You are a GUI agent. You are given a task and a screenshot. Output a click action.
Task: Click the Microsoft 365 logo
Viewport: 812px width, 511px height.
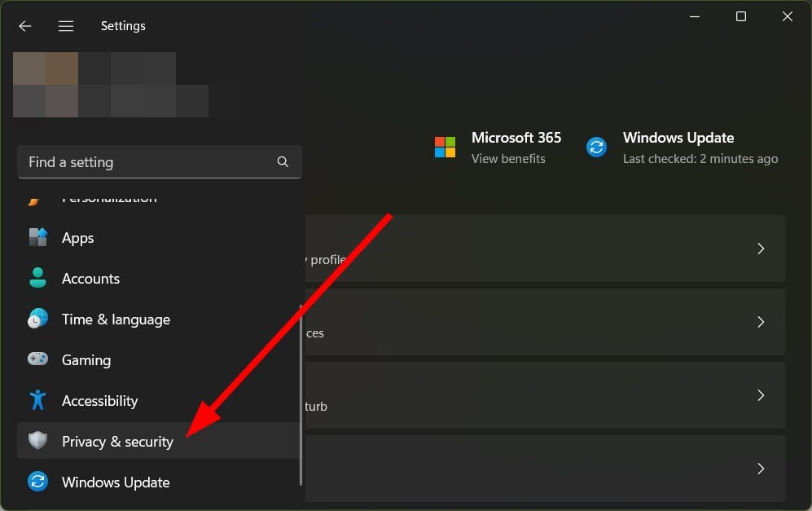click(x=445, y=147)
